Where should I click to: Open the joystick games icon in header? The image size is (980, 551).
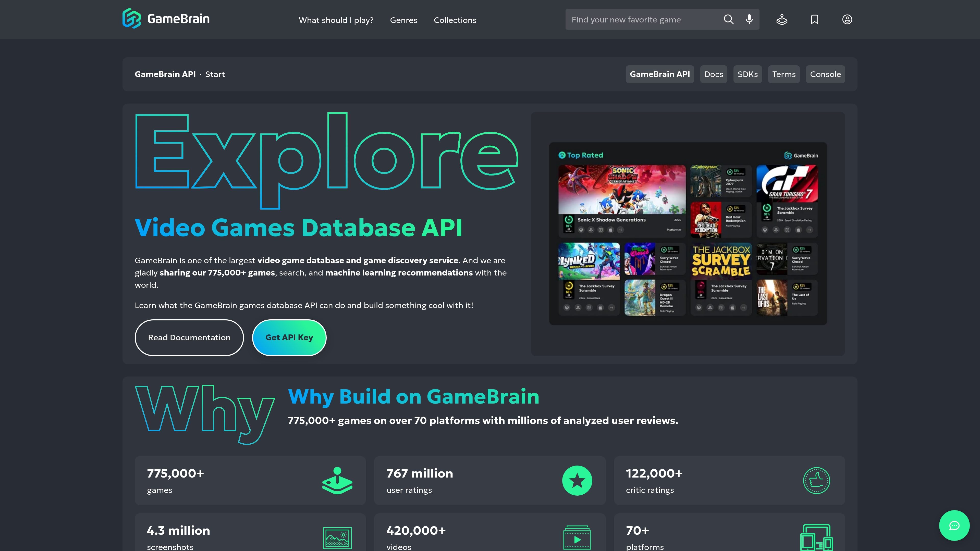[782, 19]
